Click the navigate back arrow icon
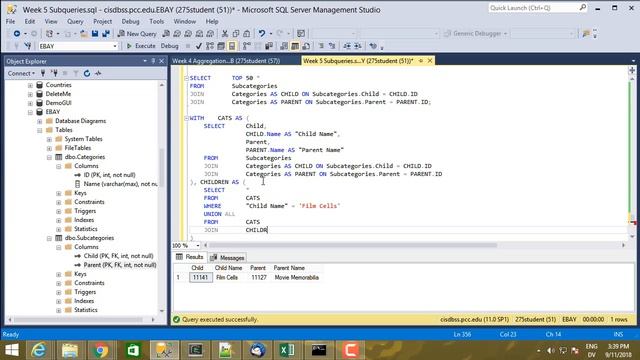The image size is (640, 360). coord(17,33)
